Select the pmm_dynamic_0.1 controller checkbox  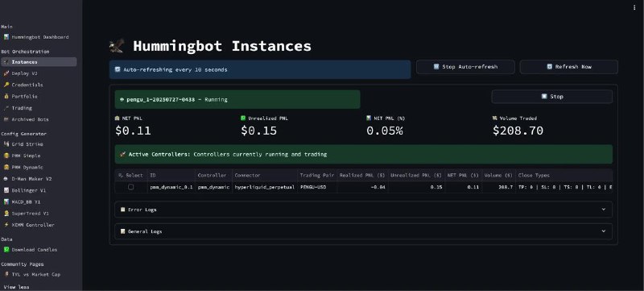pos(130,187)
